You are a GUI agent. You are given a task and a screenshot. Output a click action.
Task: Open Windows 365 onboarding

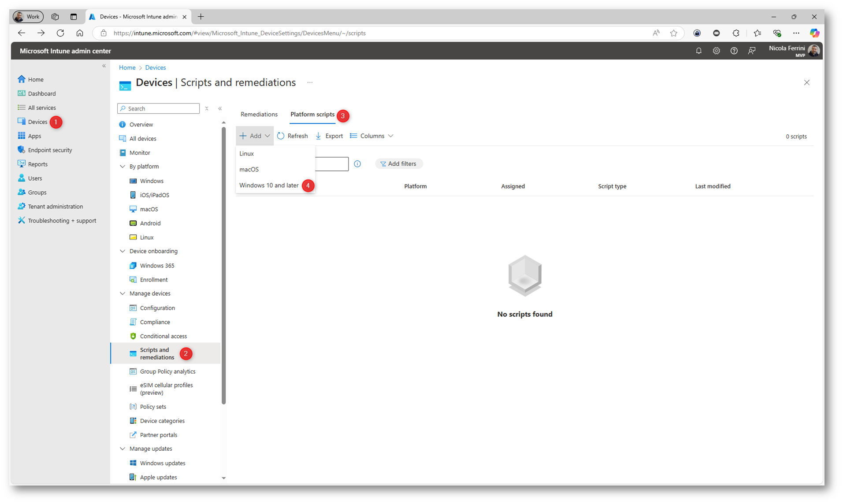coord(152,266)
